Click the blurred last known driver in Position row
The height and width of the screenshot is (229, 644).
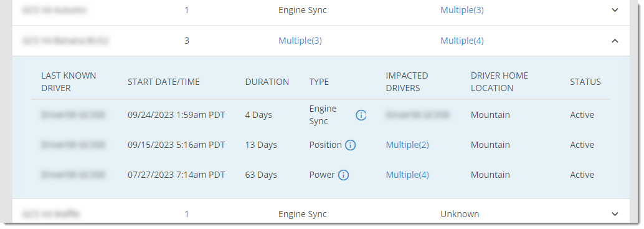click(x=73, y=145)
